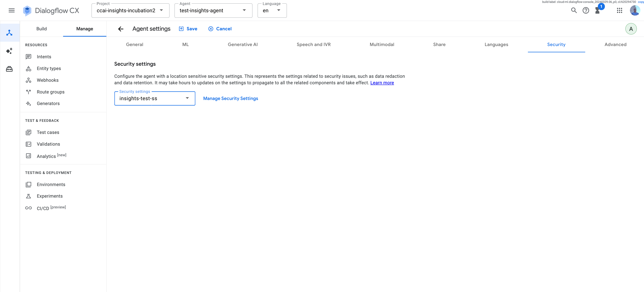Select the flows icon in left rail
The width and height of the screenshot is (644, 292).
[x=10, y=33]
